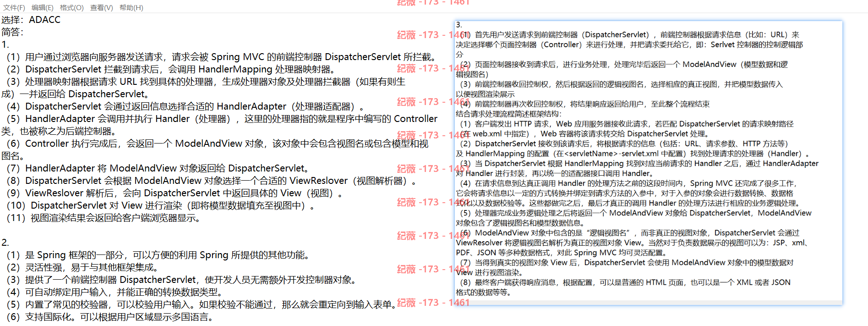Click line (6) 支持国际化

point(109,317)
